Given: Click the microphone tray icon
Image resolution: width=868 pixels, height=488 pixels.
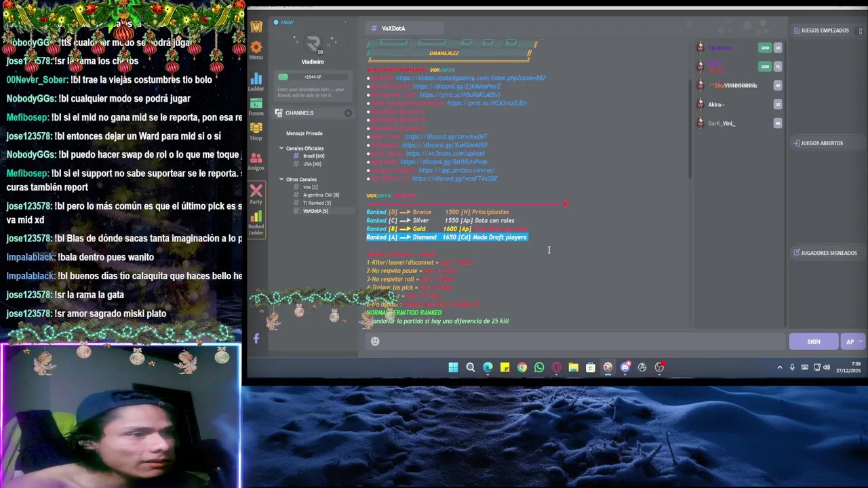Looking at the screenshot, I should point(792,367).
